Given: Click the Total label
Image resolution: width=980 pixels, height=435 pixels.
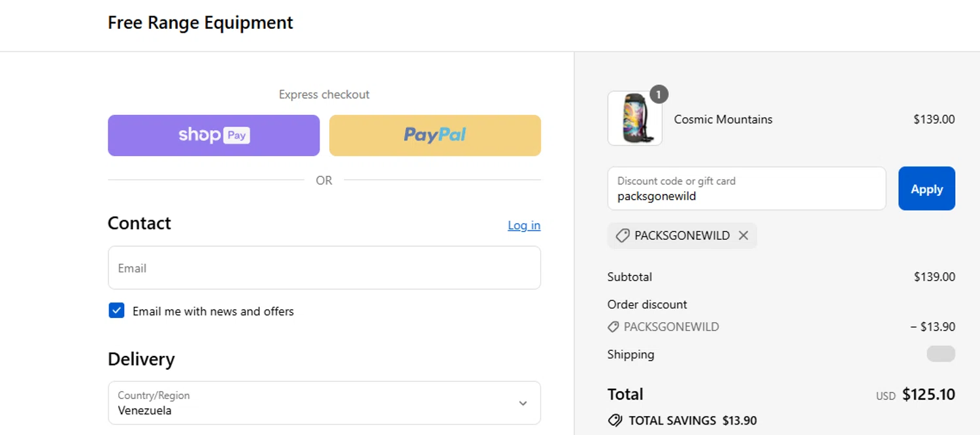Looking at the screenshot, I should pos(625,395).
